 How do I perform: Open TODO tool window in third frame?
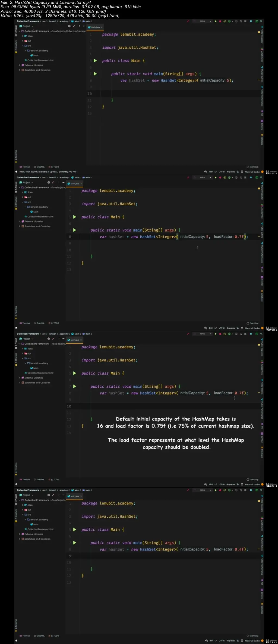[x=53, y=480]
